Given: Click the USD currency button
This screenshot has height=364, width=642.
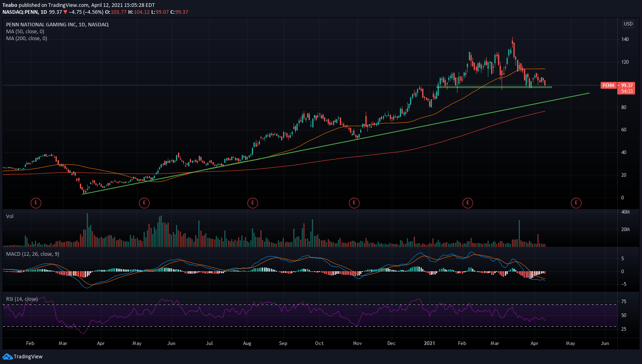Looking at the screenshot, I should tap(628, 24).
